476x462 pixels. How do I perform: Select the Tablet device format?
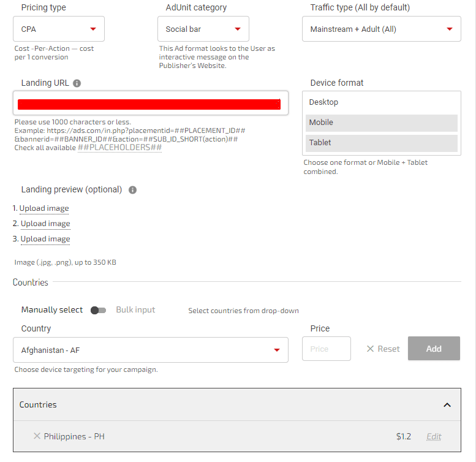tap(381, 143)
